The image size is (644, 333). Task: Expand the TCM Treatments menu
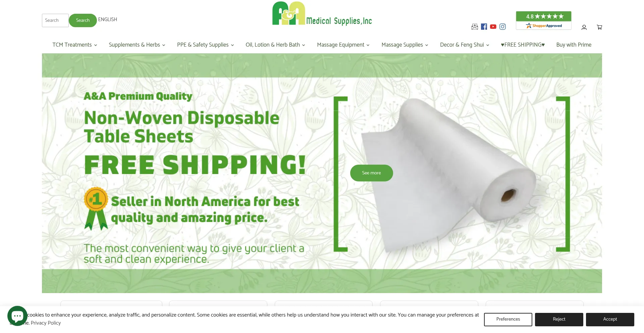pos(75,45)
